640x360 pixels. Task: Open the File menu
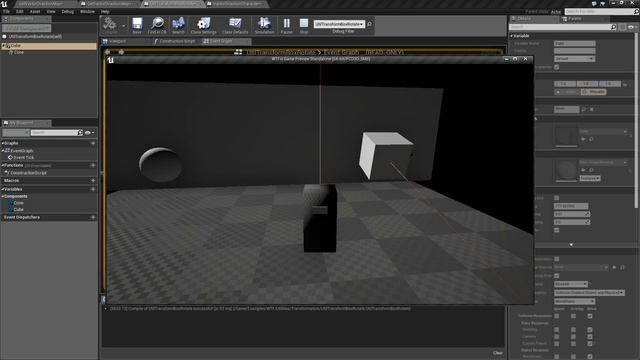pos(6,11)
